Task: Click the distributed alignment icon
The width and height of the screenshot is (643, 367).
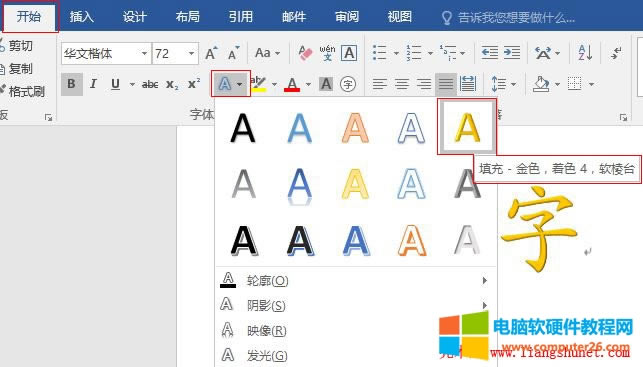Action: click(467, 84)
